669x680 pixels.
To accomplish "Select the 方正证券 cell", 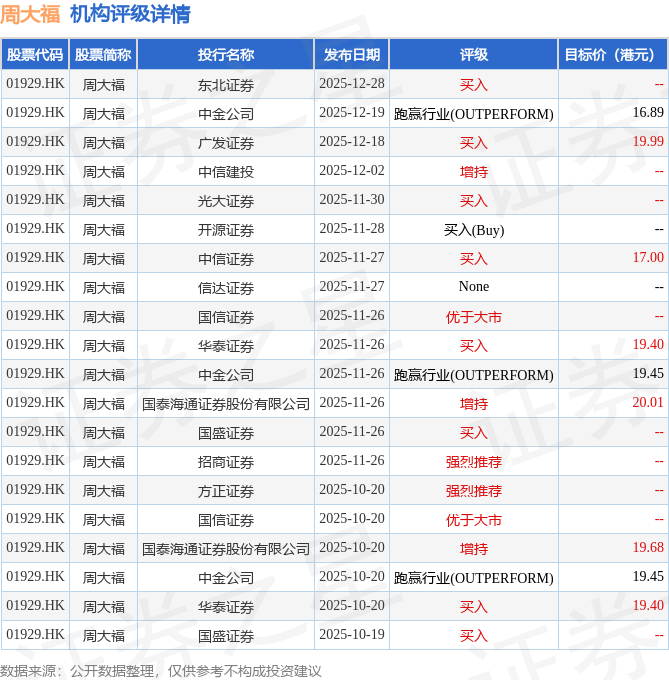I will [x=226, y=491].
